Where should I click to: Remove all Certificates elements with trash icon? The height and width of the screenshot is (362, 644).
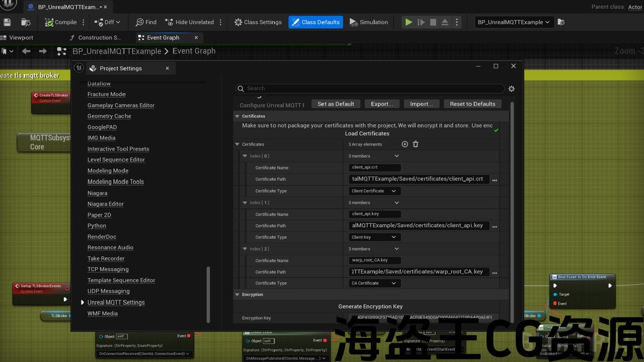click(x=416, y=144)
